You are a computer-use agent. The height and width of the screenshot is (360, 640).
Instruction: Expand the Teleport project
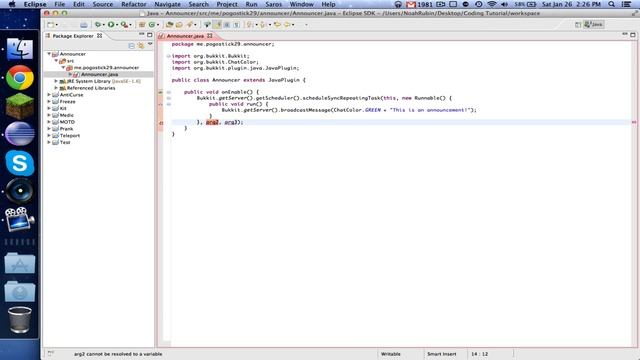click(49, 136)
